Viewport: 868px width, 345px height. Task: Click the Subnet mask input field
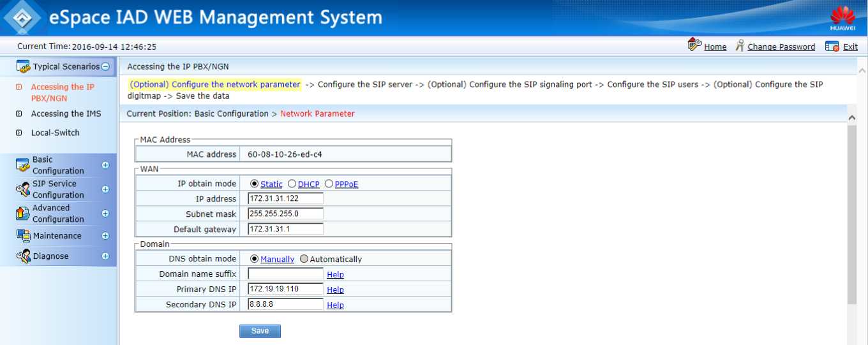[x=285, y=214]
